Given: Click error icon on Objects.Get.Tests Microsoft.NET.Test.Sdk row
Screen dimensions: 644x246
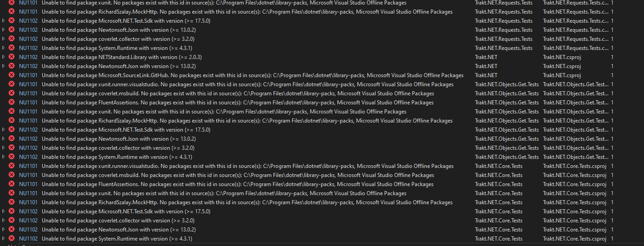Looking at the screenshot, I should (11, 130).
